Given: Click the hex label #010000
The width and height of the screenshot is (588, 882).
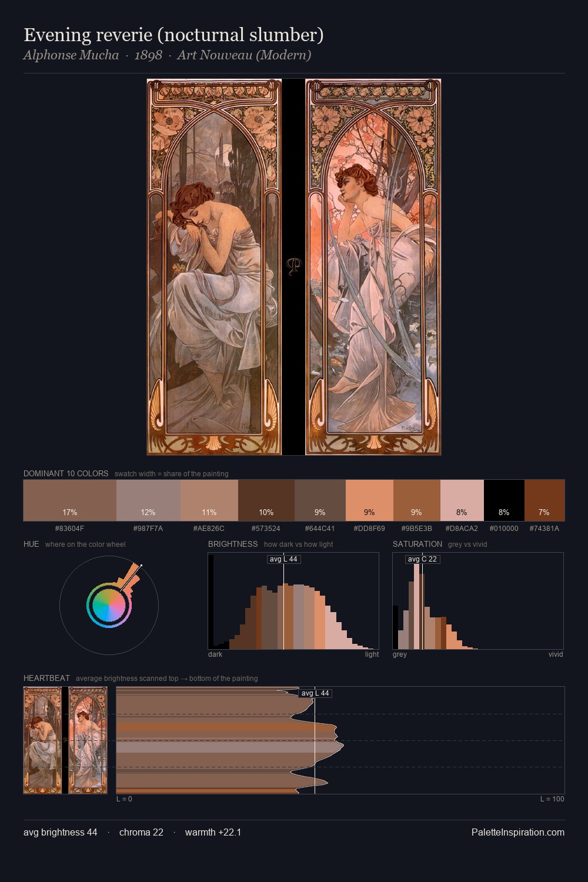Looking at the screenshot, I should 504,529.
